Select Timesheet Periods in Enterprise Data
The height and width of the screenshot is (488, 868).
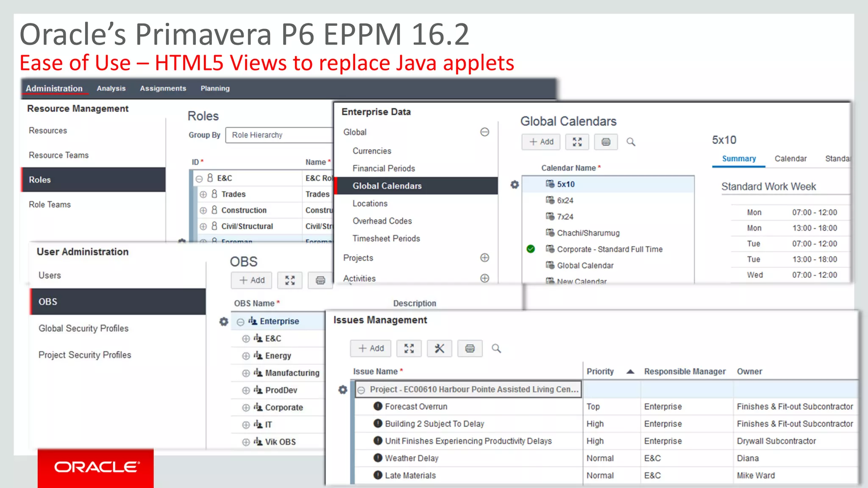pos(386,238)
